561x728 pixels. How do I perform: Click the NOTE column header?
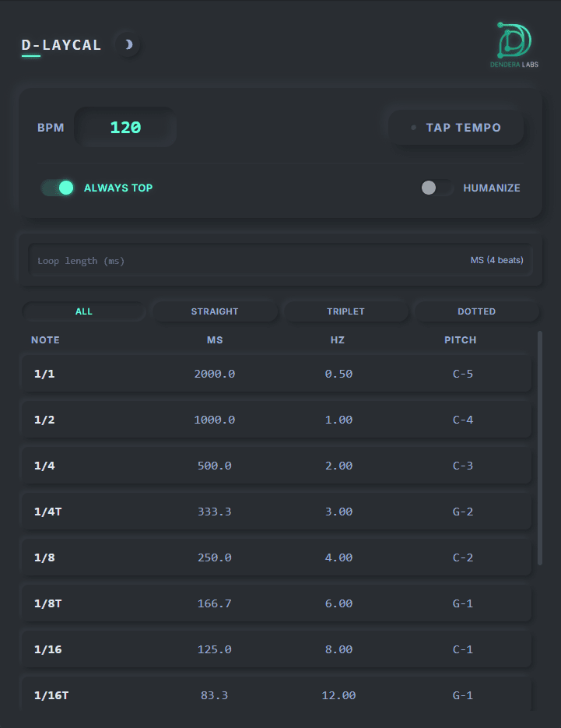45,339
